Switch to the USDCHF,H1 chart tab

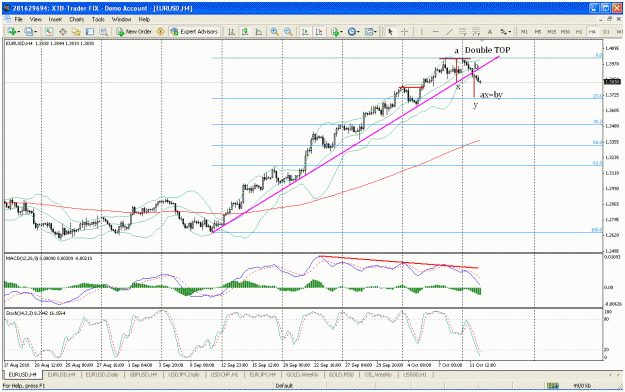(224, 375)
